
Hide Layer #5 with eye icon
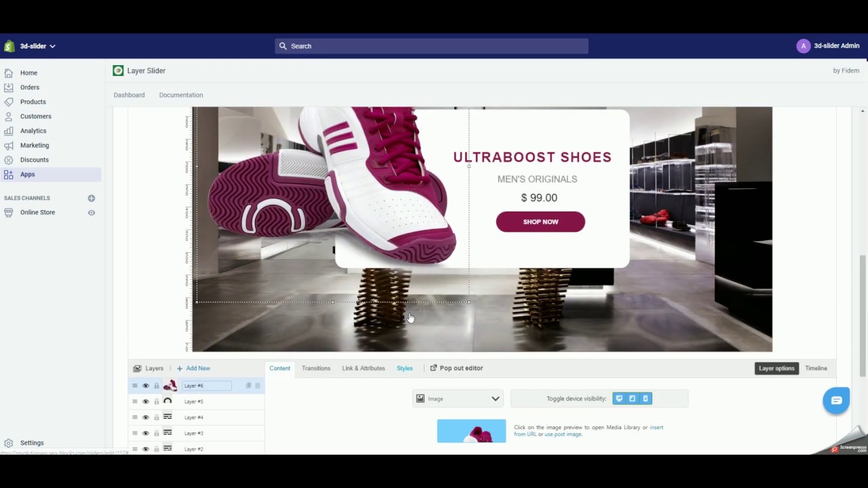[146, 401]
